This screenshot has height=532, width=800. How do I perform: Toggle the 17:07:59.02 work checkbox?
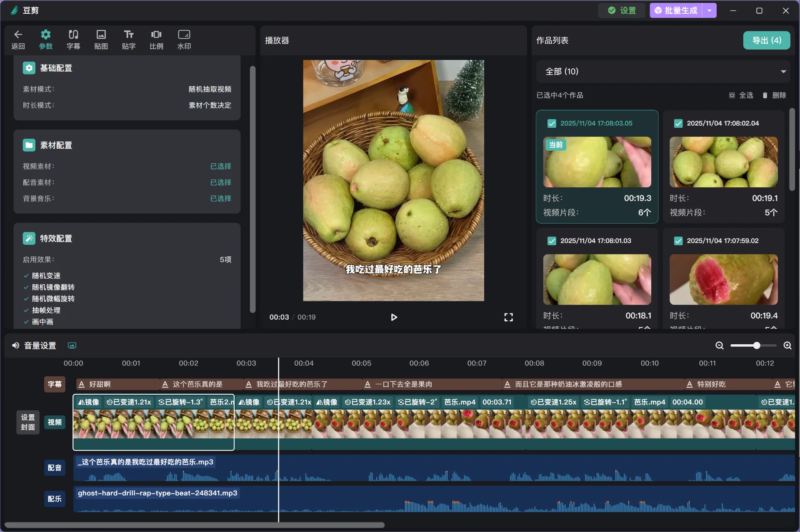678,241
